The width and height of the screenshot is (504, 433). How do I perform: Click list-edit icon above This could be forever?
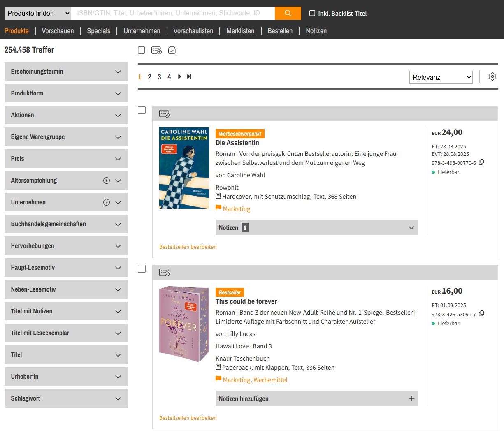click(x=164, y=272)
